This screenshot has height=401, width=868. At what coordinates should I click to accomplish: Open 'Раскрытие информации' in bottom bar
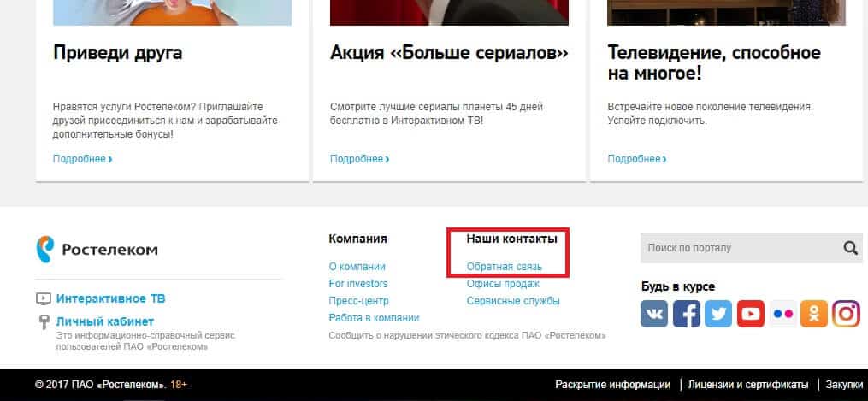612,385
